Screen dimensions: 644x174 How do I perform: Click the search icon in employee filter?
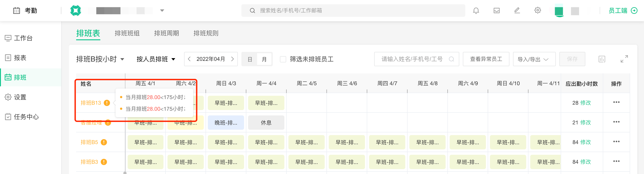click(451, 59)
